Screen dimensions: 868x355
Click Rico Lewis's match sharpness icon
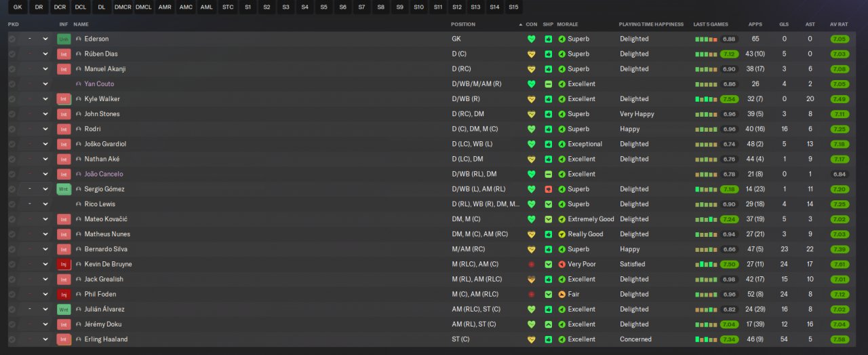(548, 204)
